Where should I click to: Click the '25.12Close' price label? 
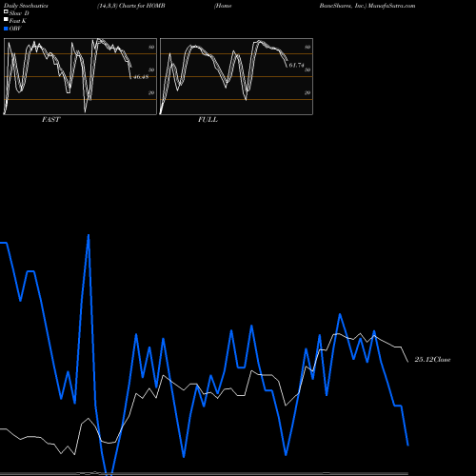tap(432, 360)
